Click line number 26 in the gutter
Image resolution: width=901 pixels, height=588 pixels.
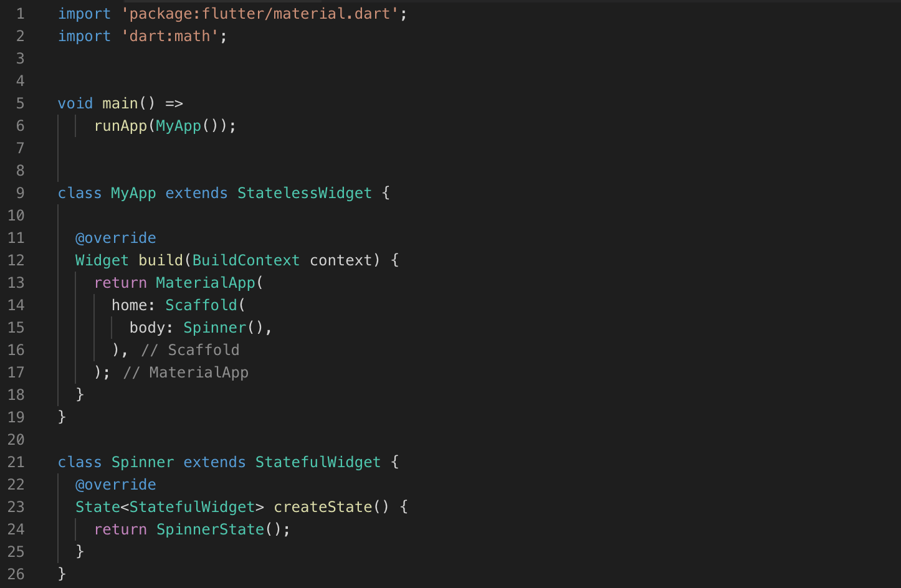pyautogui.click(x=16, y=574)
